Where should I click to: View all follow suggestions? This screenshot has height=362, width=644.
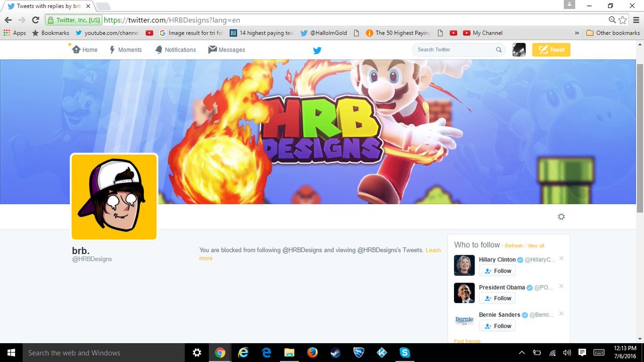coord(536,246)
